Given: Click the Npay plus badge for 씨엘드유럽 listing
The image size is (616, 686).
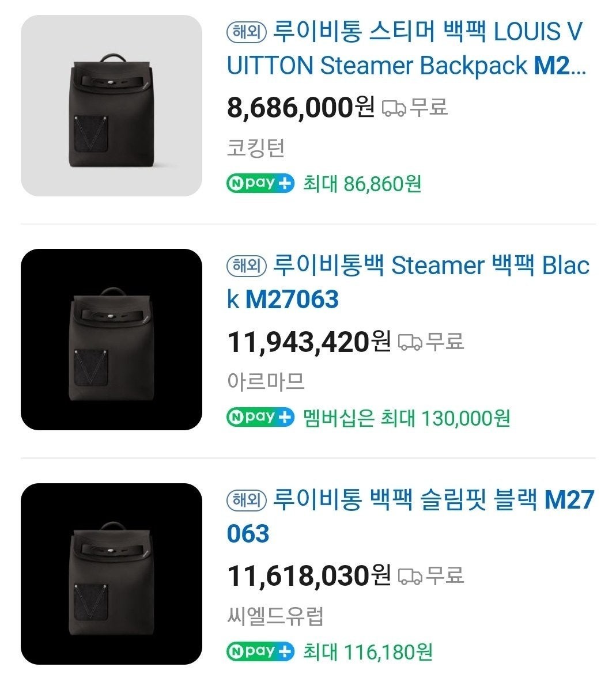Looking at the screenshot, I should pyautogui.click(x=260, y=651).
